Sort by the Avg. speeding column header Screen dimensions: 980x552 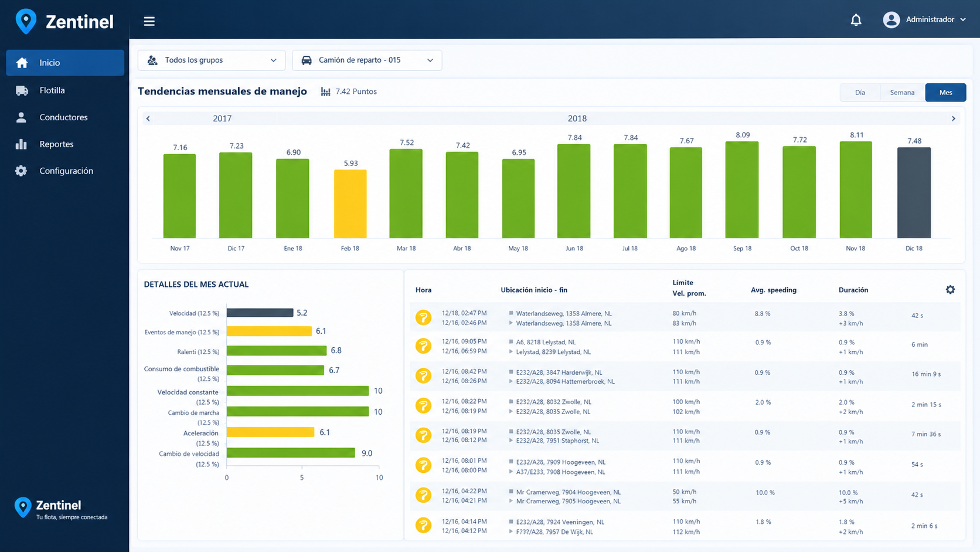pyautogui.click(x=773, y=290)
